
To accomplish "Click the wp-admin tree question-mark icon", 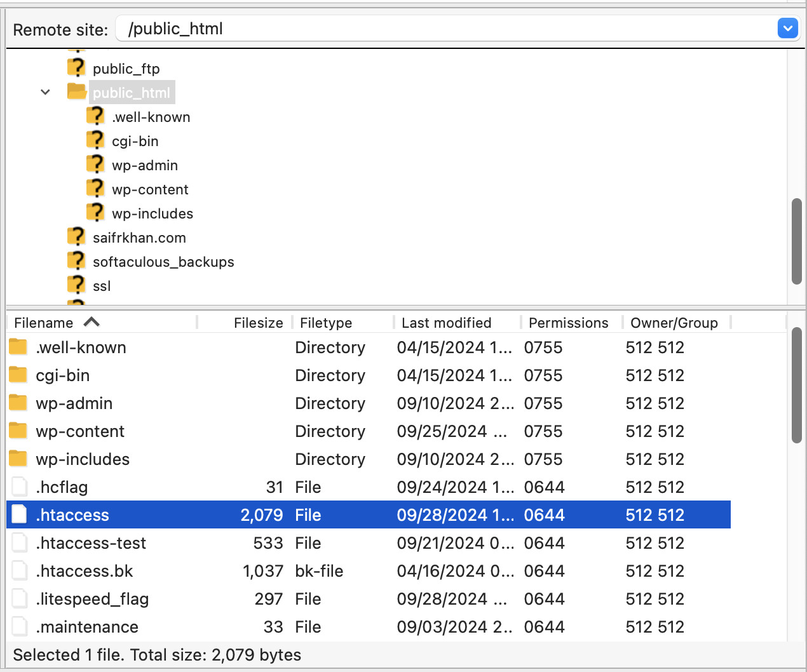I will click(x=95, y=165).
